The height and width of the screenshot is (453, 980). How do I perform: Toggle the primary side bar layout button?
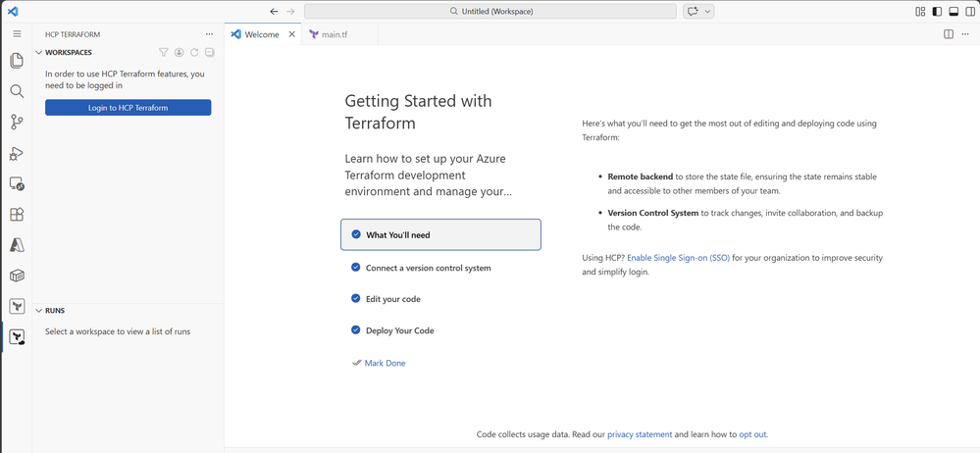coord(937,11)
